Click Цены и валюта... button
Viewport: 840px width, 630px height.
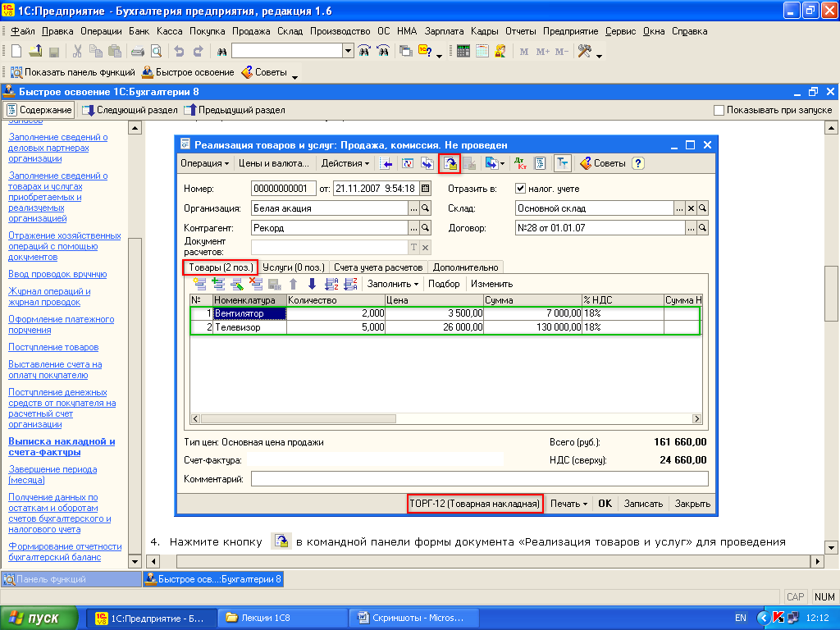point(274,163)
